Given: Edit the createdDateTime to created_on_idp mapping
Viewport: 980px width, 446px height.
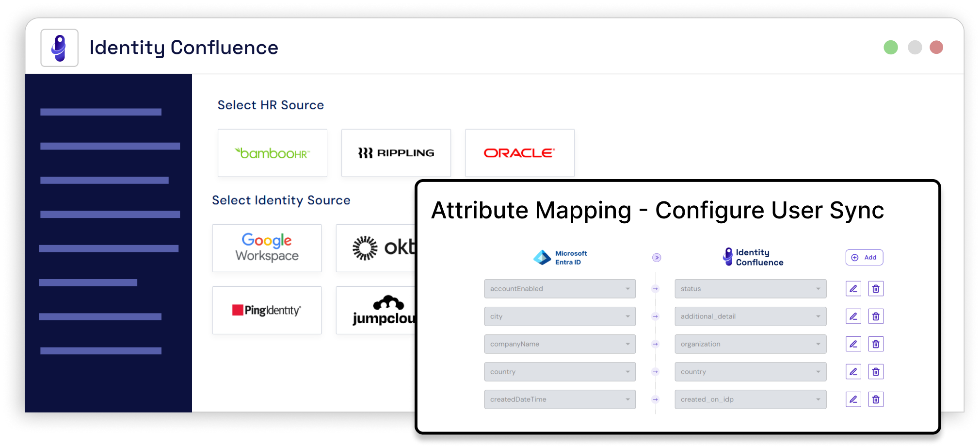Looking at the screenshot, I should pos(853,399).
